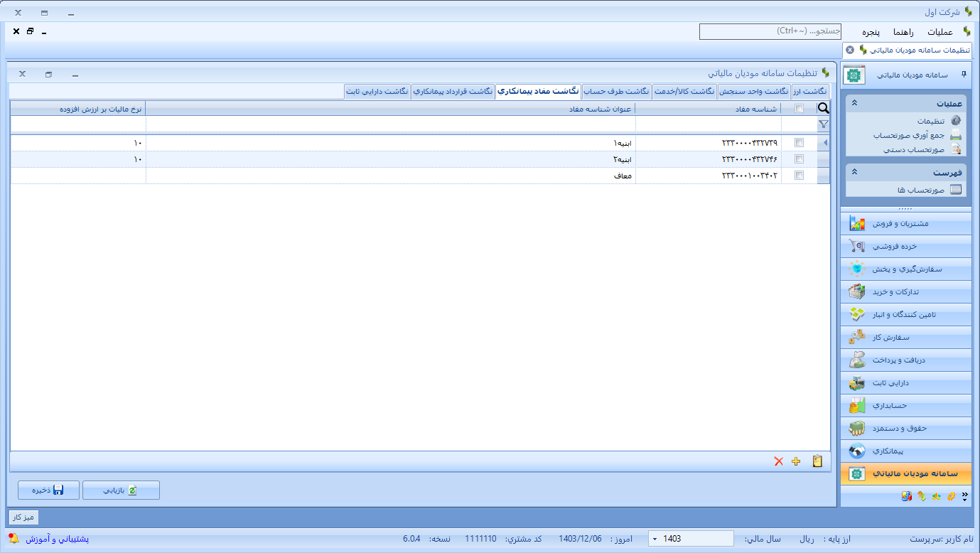Image resolution: width=980 pixels, height=553 pixels.
Task: Switch to نگاشت کالا/خدمت tab
Action: pyautogui.click(x=685, y=91)
